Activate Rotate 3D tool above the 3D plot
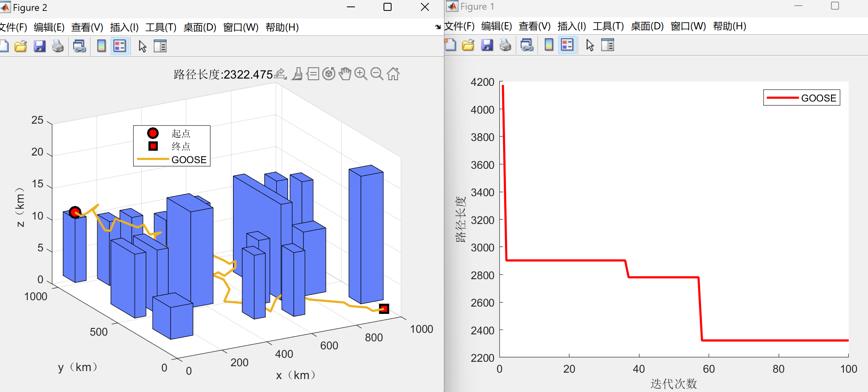Screen dimensions: 868x392 pyautogui.click(x=329, y=74)
